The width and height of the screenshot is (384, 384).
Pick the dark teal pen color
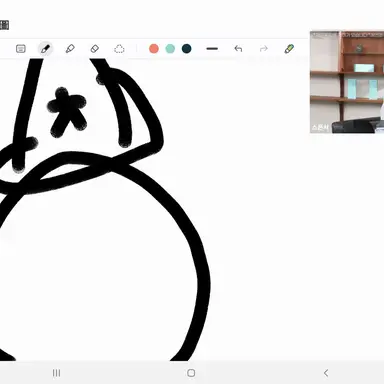tap(187, 49)
